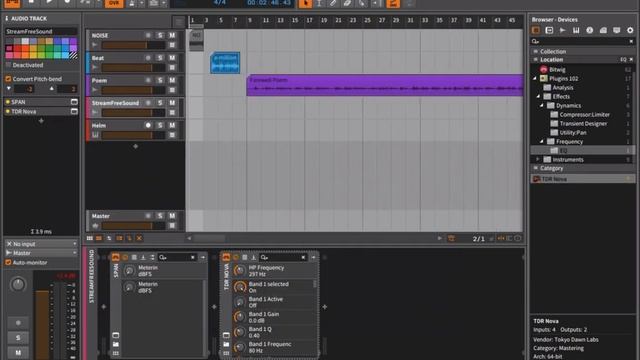Select the eraser tool
Image resolution: width=640 pixels, height=360 pixels.
347,3
